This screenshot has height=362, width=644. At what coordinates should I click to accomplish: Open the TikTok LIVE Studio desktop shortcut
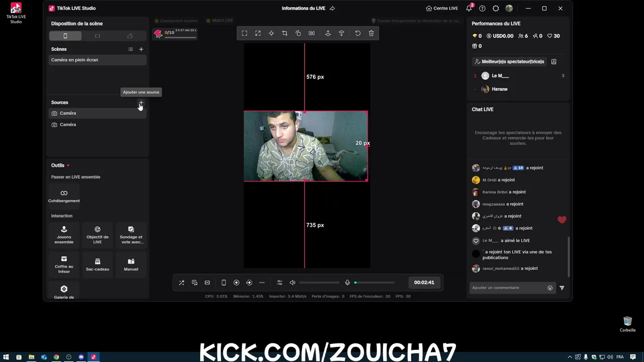pos(16,13)
